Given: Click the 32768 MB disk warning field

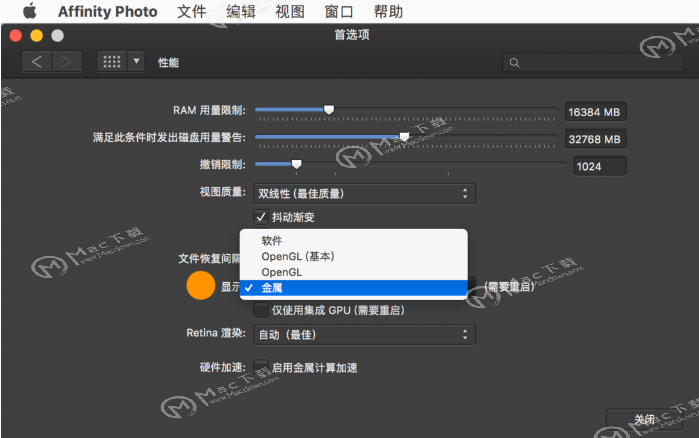Looking at the screenshot, I should 596,139.
